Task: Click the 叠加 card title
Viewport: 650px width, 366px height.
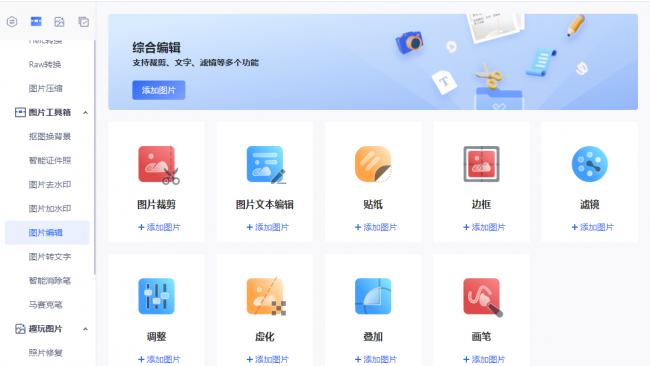Action: [x=373, y=337]
